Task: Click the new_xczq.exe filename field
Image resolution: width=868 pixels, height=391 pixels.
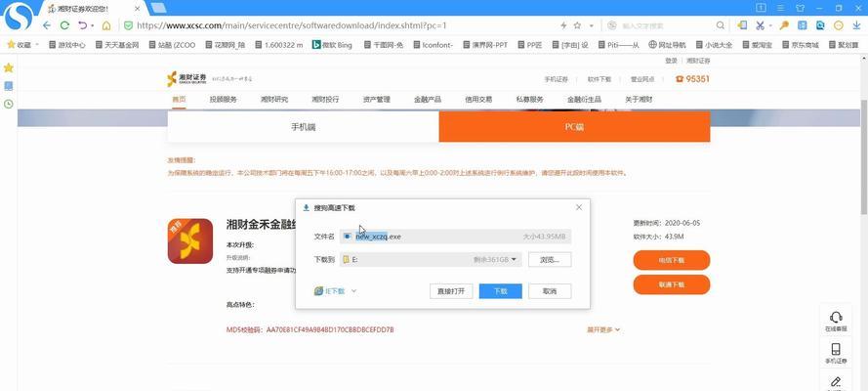Action: click(x=455, y=237)
